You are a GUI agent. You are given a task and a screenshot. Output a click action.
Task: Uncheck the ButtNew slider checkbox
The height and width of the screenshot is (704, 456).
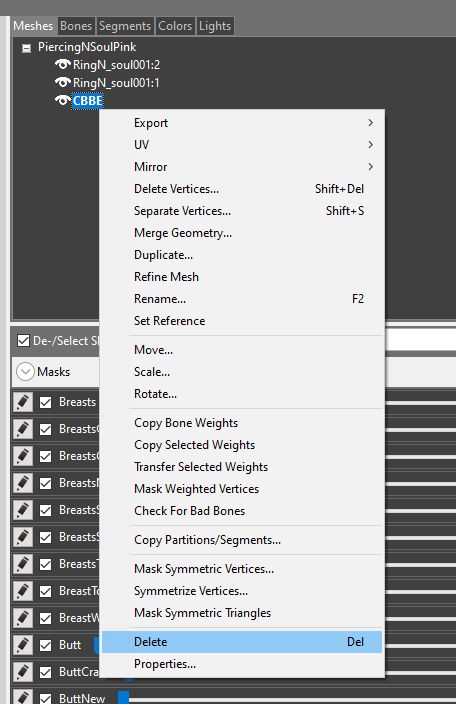[45, 699]
